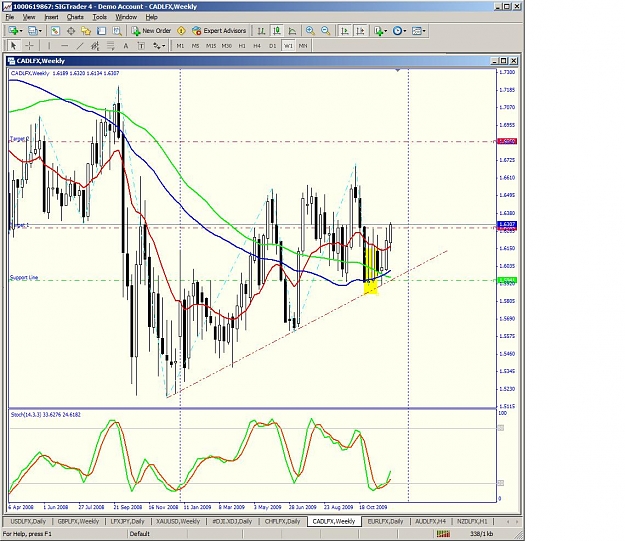Open the Tools menu

pyautogui.click(x=100, y=17)
